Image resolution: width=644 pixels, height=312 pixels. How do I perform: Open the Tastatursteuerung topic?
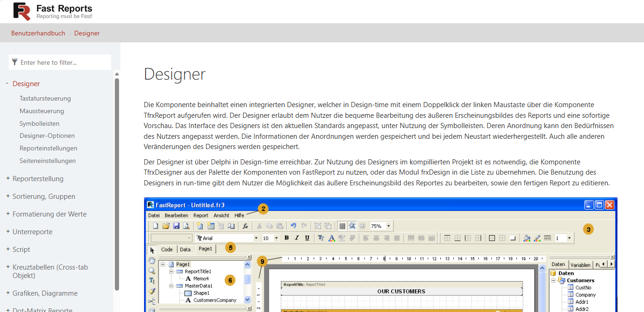pyautogui.click(x=45, y=98)
